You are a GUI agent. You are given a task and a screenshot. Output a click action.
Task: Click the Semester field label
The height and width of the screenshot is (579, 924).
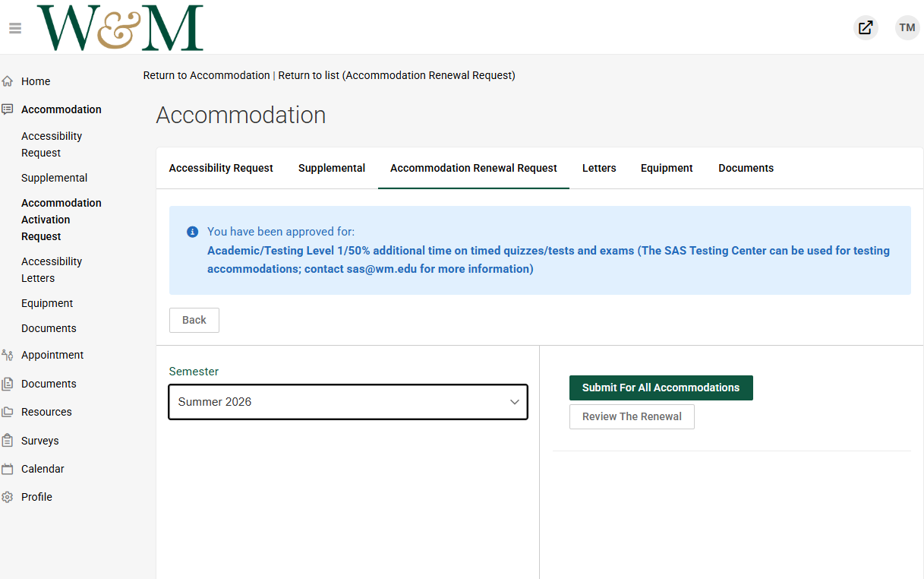click(x=194, y=372)
